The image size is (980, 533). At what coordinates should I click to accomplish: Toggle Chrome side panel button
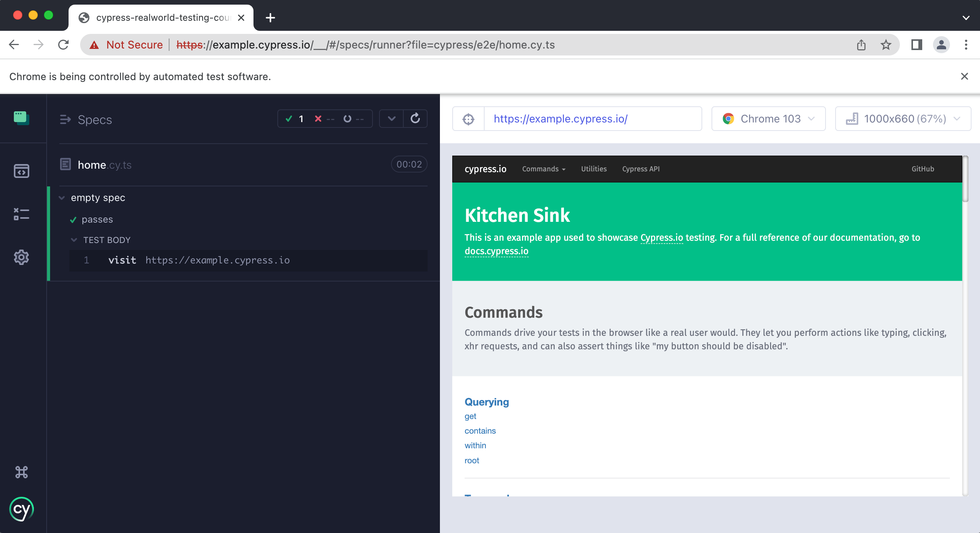click(916, 45)
